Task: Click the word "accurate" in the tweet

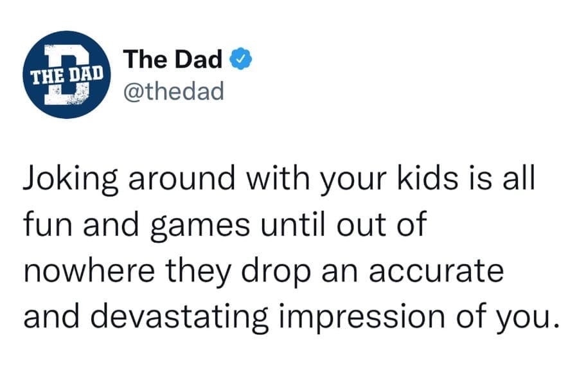Action: point(436,272)
